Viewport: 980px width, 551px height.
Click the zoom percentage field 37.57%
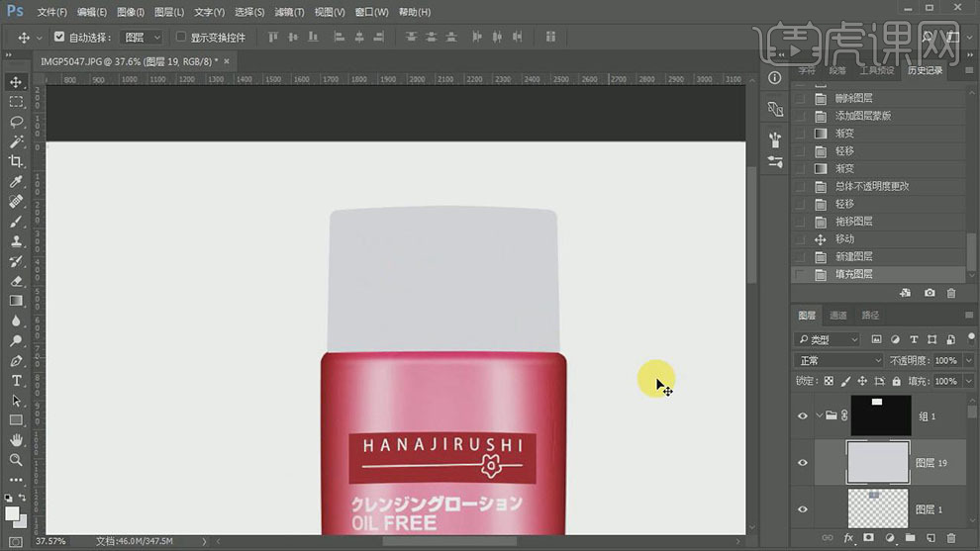coord(50,541)
